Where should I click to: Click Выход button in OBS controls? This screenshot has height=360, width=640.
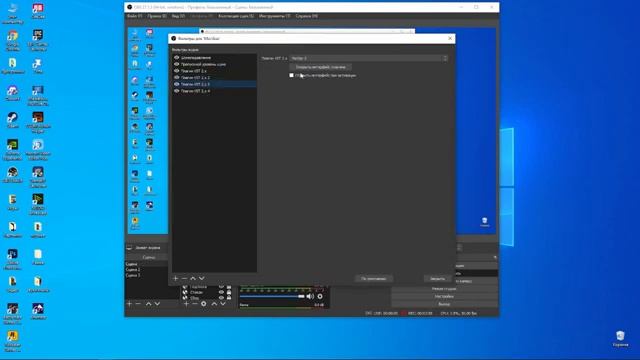[x=444, y=304]
